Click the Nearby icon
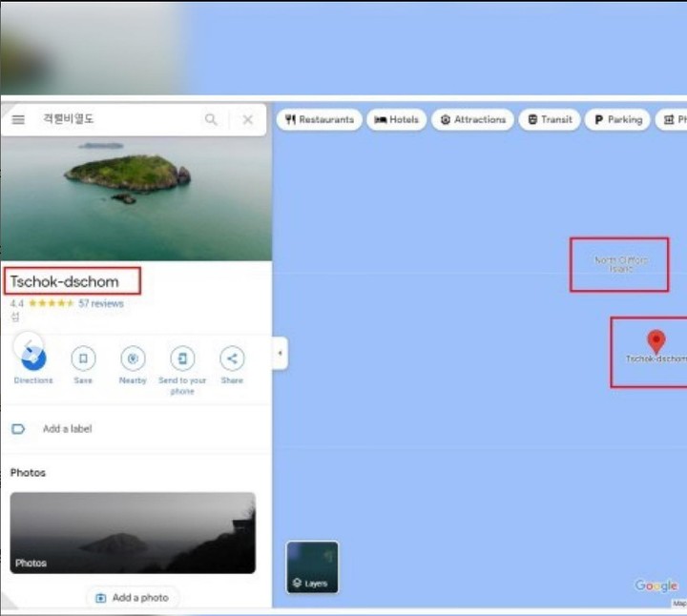 point(133,359)
